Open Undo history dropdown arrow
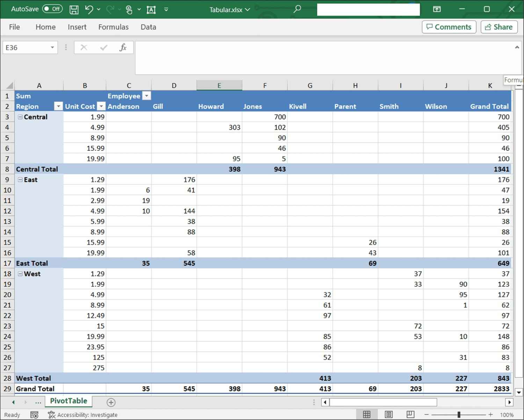 point(99,9)
